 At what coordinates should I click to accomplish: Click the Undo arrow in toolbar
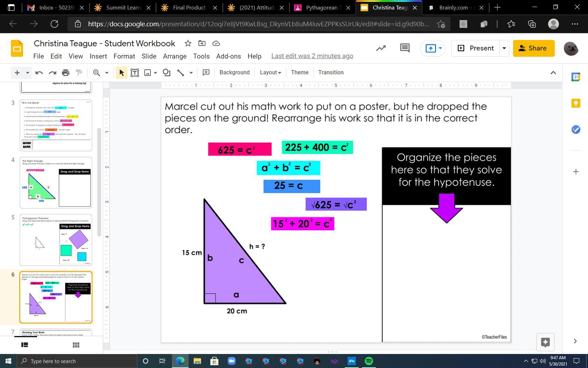pos(39,73)
